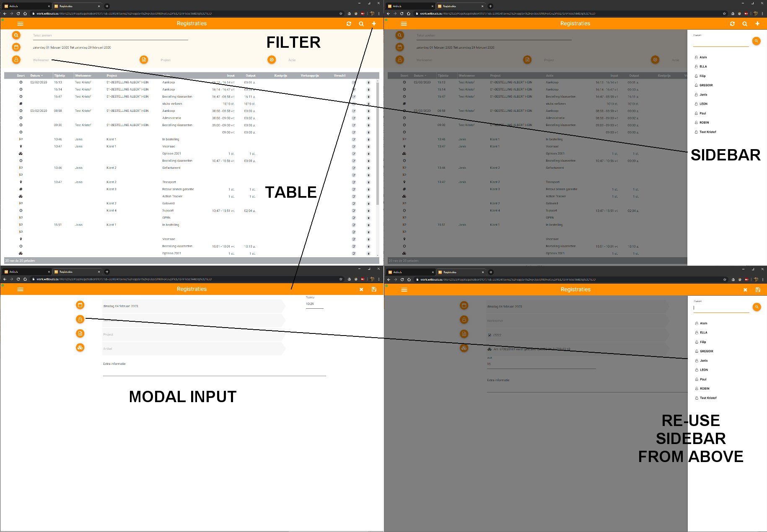This screenshot has height=532, width=767.
Task: Click the orange search button in top-right sidebar
Action: click(756, 41)
